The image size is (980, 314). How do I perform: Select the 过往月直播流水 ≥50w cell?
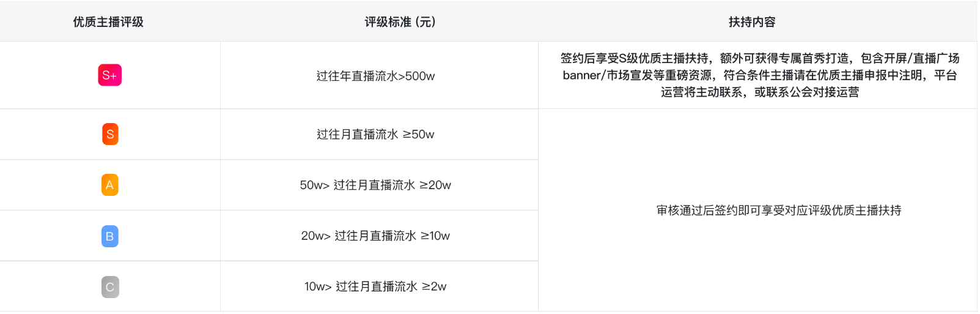[379, 134]
